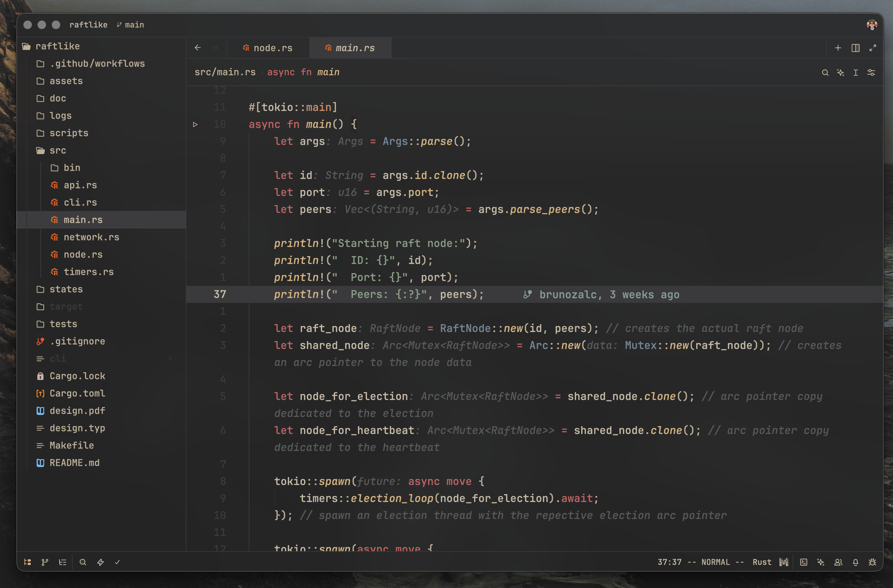
Task: Click the castle-shaped icon beside Rust
Action: [784, 562]
